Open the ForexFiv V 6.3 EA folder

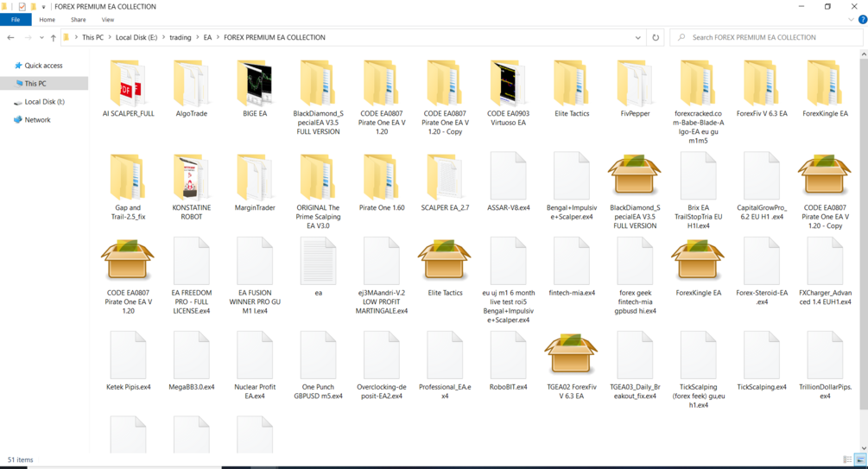(x=762, y=89)
